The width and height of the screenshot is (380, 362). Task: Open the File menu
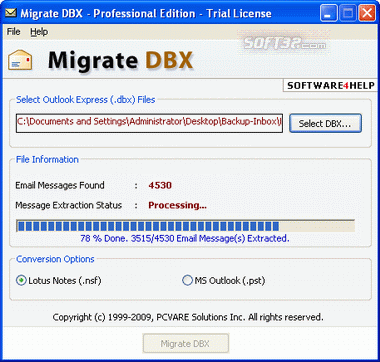click(14, 32)
